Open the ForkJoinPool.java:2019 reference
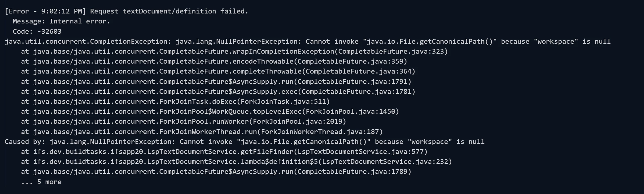Screen dimensions: 644x194 (x=299, y=122)
